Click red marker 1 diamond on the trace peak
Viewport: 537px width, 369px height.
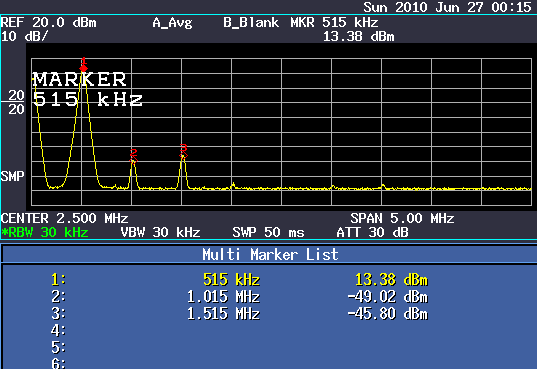[83, 69]
